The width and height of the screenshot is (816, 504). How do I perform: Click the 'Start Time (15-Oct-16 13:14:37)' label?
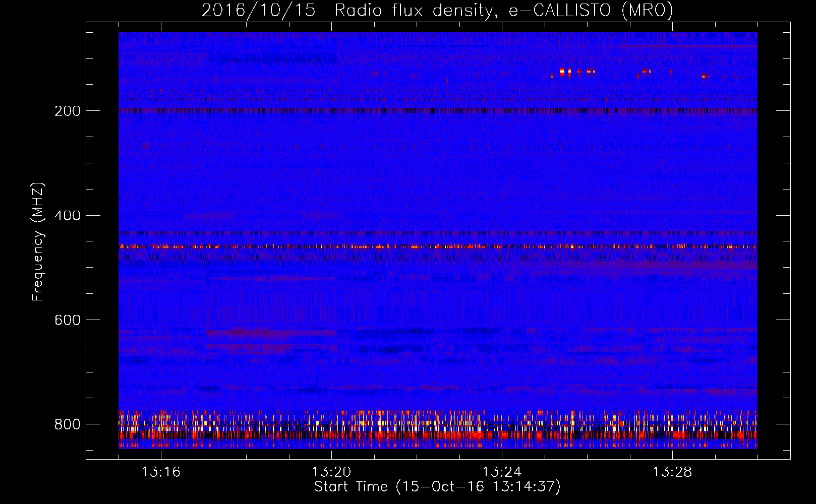437,487
